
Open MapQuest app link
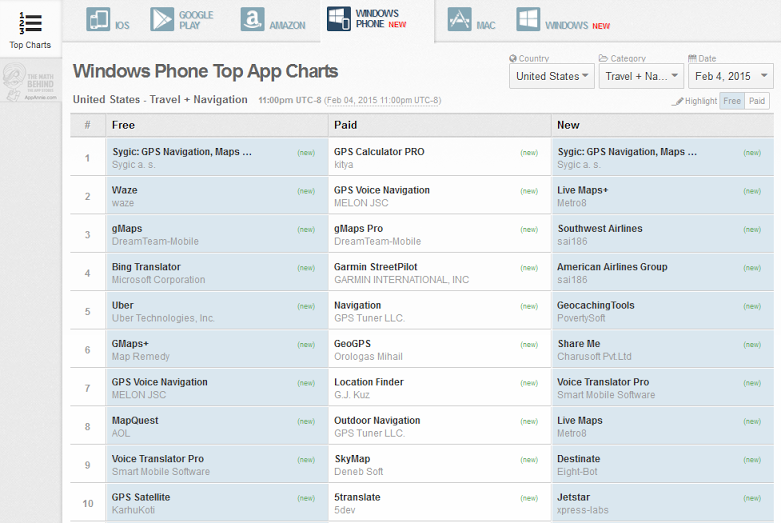pos(135,420)
